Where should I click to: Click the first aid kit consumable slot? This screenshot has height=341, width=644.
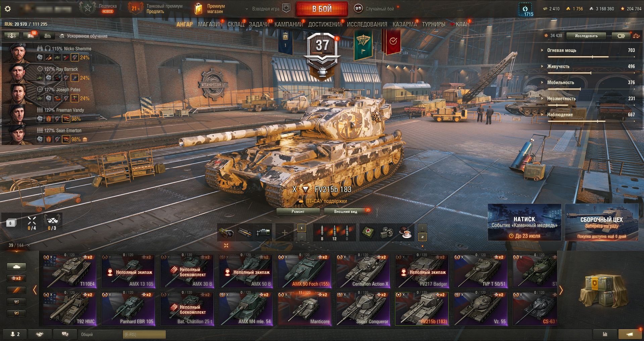point(368,232)
